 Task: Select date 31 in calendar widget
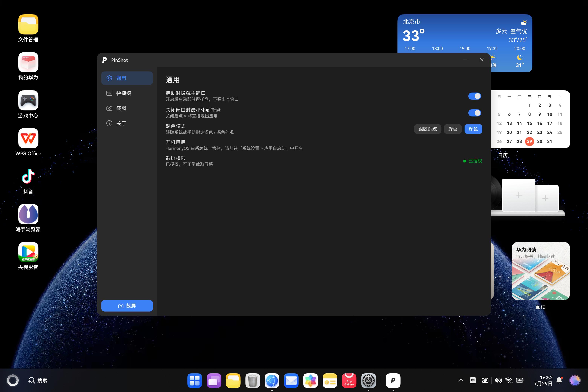click(x=550, y=142)
